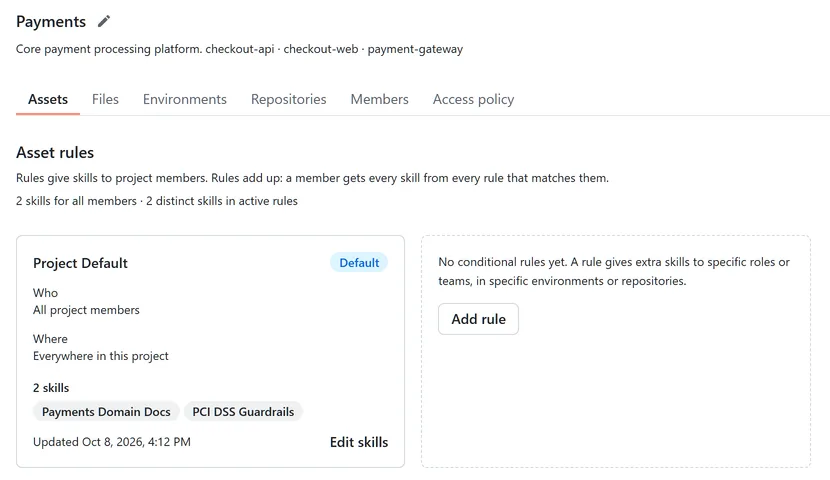Click the Asset rules heading
This screenshot has width=830, height=480.
pos(55,152)
